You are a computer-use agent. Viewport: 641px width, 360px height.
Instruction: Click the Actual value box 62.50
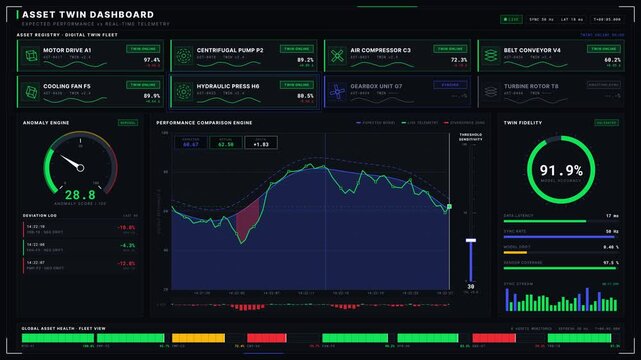226,143
